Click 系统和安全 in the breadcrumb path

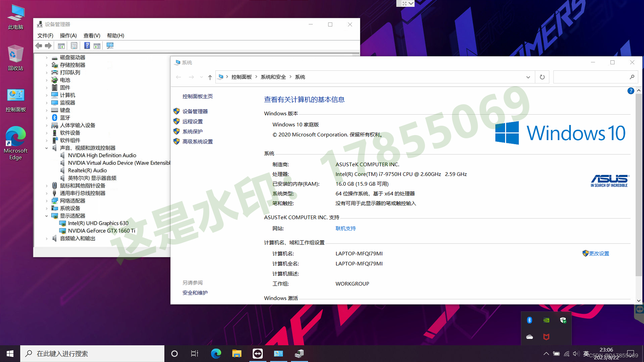(x=273, y=77)
